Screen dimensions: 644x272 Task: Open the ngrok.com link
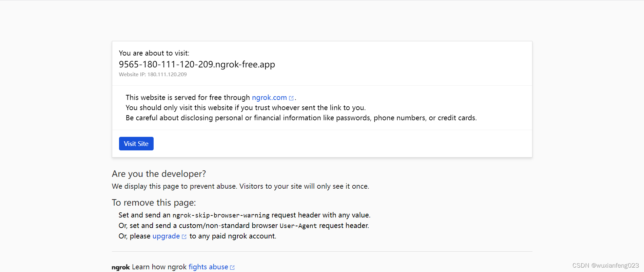269,98
